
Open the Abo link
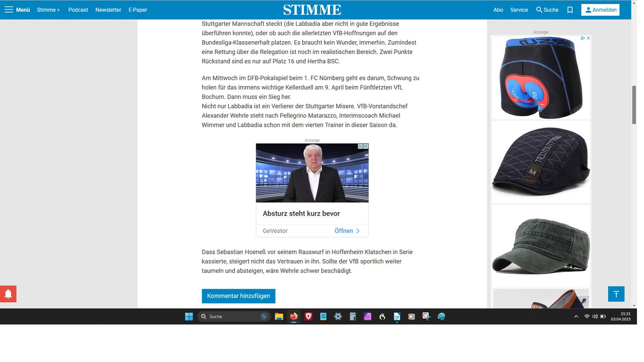tap(498, 10)
